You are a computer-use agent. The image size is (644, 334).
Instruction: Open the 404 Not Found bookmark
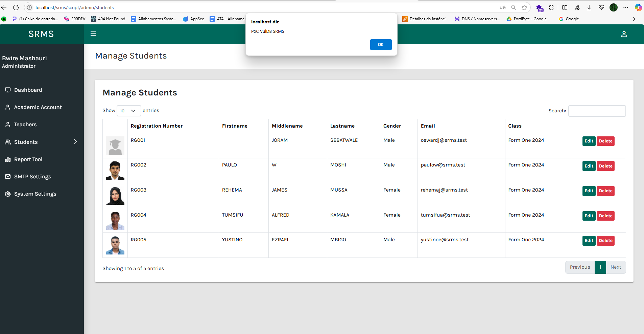click(x=108, y=19)
